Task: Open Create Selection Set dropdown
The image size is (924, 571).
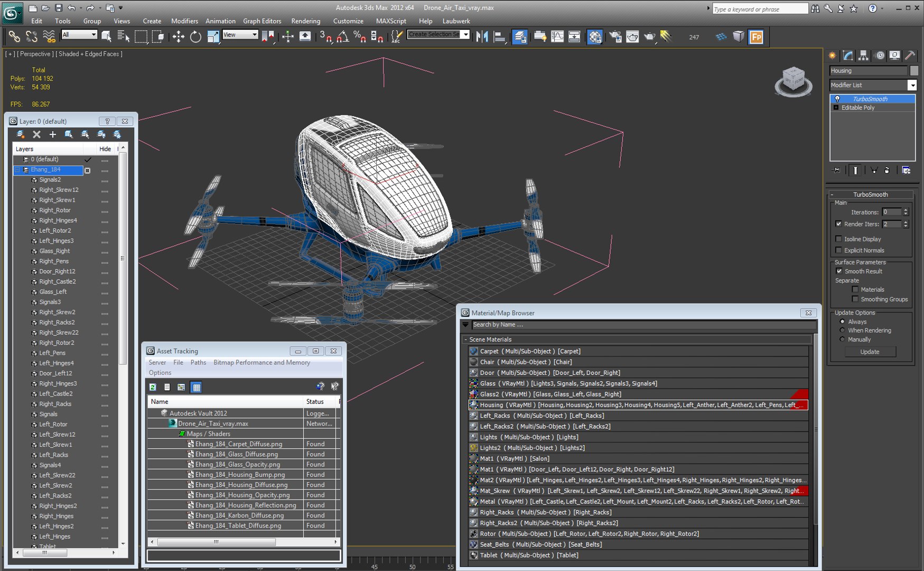Action: coord(465,34)
